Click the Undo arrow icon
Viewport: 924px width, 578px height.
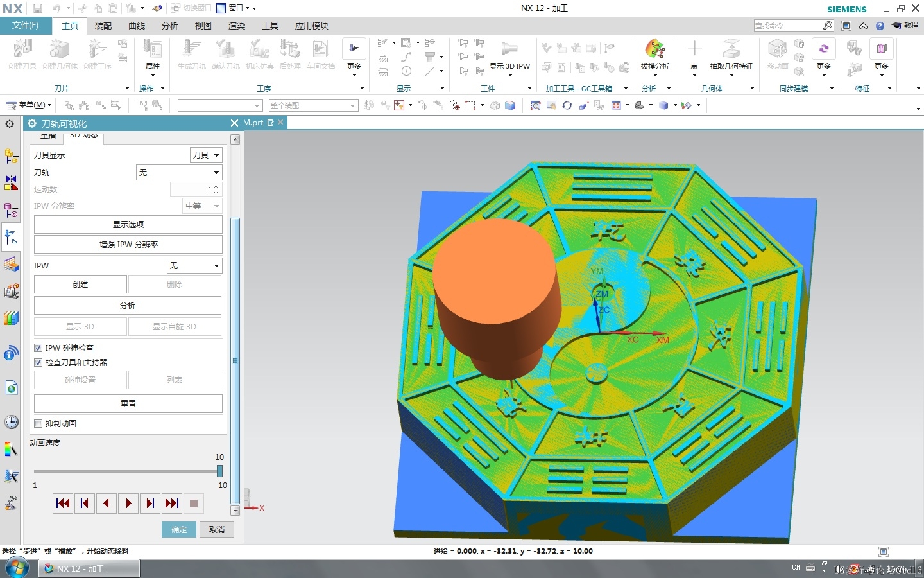56,8
